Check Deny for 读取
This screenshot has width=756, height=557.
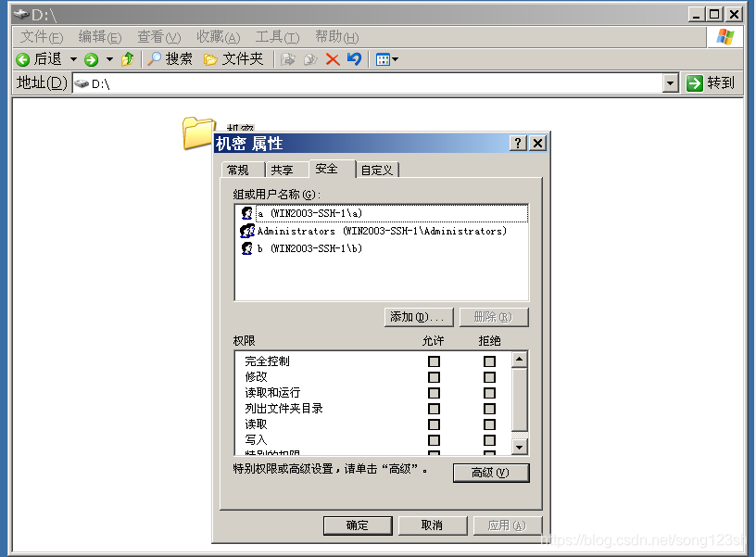489,424
